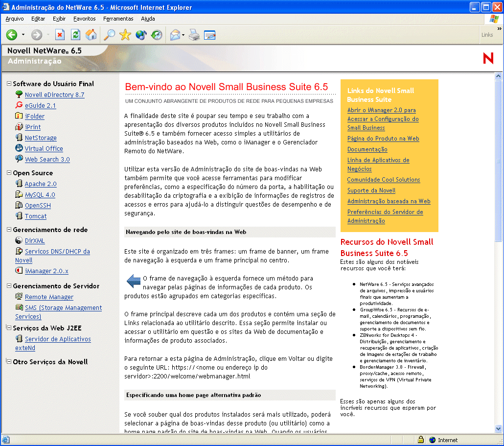This screenshot has width=504, height=446.
Task: Open the Editar menu
Action: click(38, 19)
